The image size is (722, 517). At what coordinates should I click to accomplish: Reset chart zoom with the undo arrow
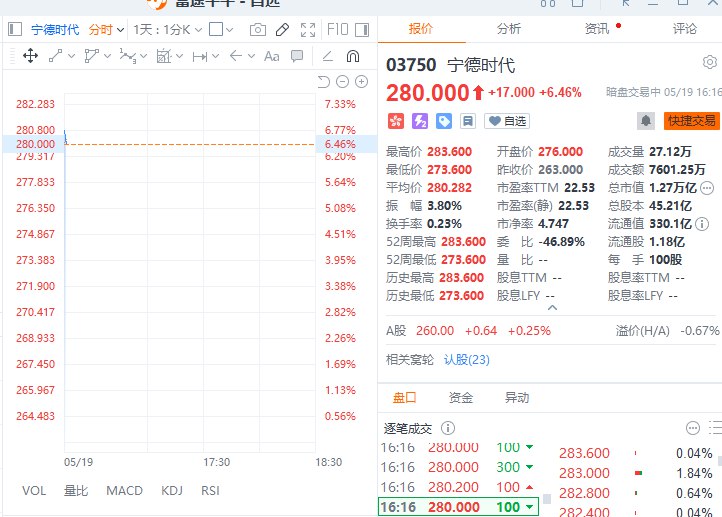[324, 82]
